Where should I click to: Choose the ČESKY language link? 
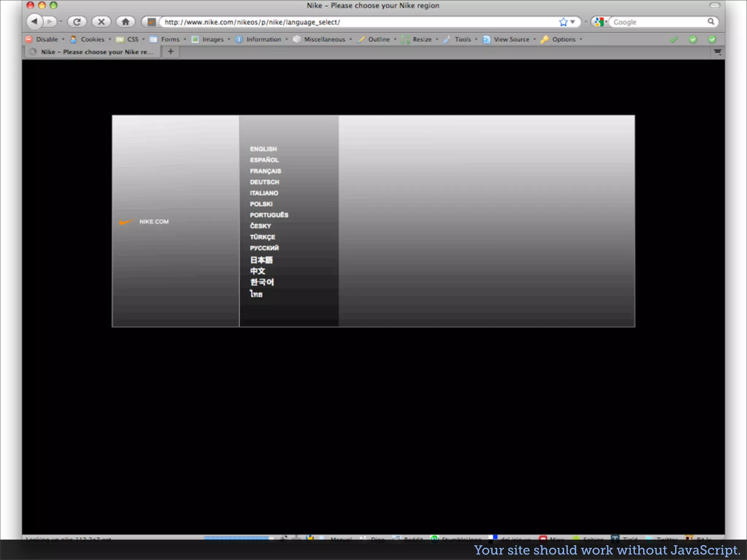point(260,226)
